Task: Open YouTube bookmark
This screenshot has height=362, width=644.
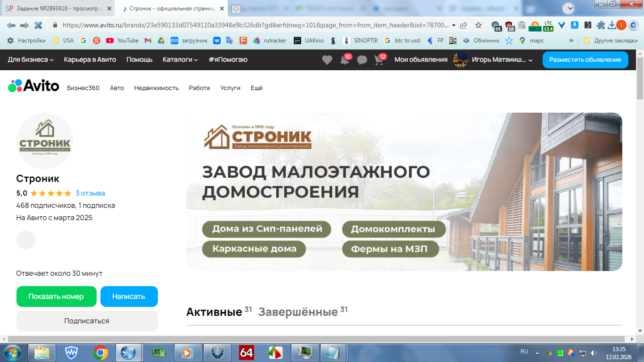Action: 122,41
